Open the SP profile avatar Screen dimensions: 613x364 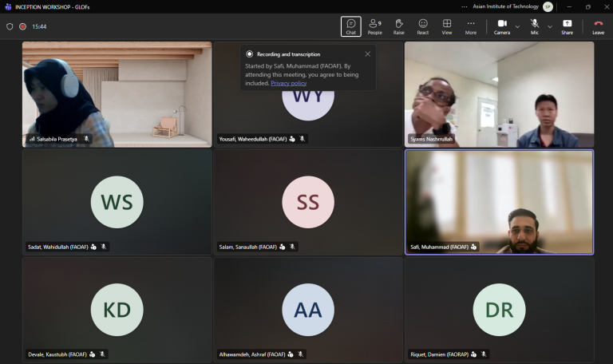pos(548,6)
